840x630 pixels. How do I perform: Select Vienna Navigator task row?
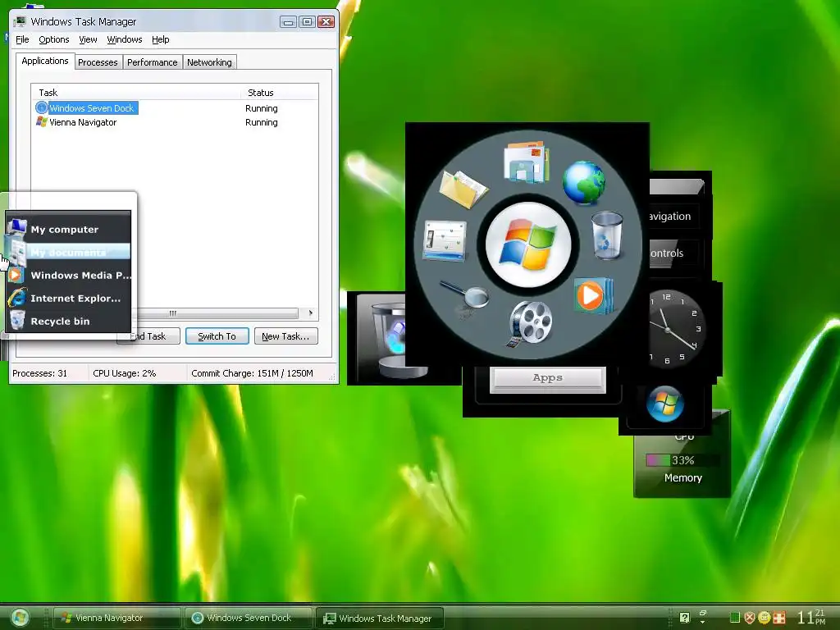tap(174, 122)
